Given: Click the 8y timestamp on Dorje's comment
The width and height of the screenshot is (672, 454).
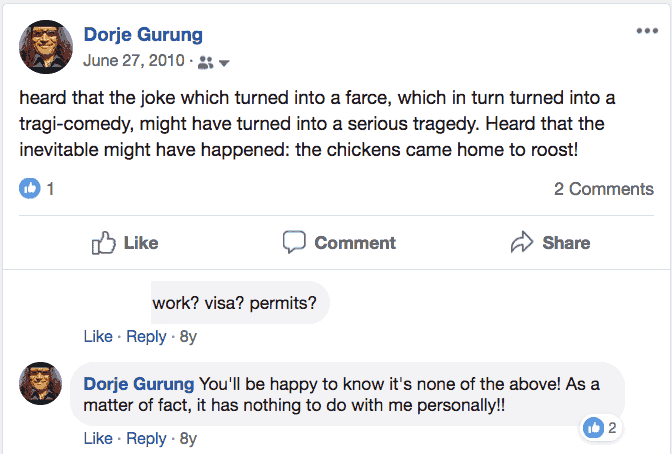Looking at the screenshot, I should pos(186,438).
